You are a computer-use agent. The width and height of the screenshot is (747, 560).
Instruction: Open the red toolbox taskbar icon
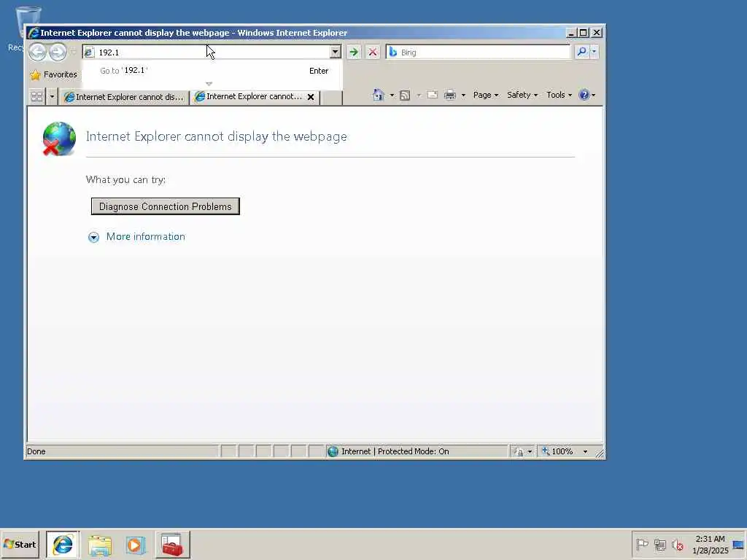pyautogui.click(x=172, y=544)
